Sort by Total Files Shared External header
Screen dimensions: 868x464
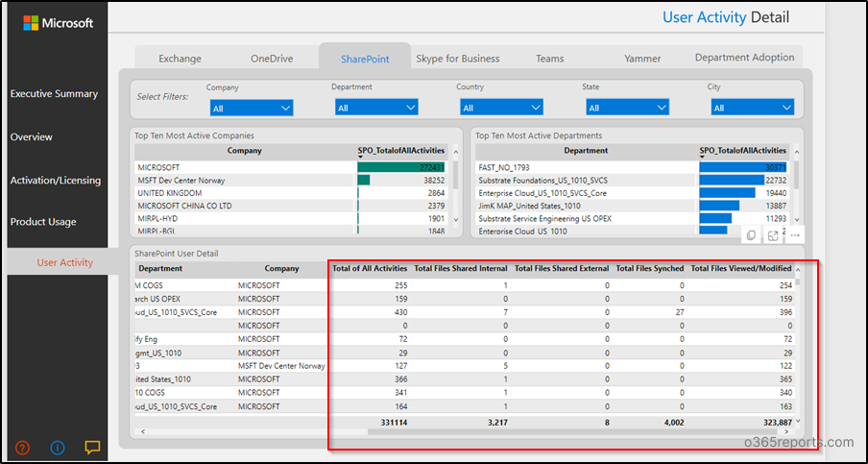tap(562, 269)
